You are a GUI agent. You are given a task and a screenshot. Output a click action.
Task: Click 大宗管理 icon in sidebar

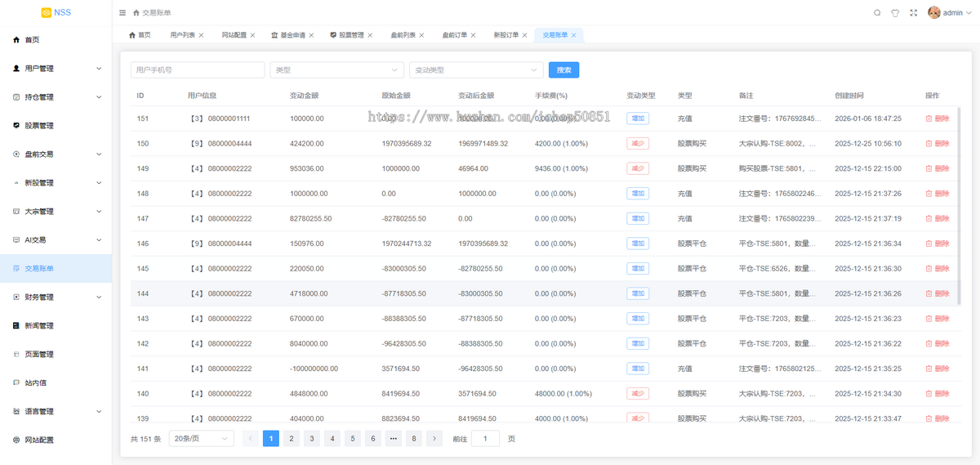[x=16, y=212]
